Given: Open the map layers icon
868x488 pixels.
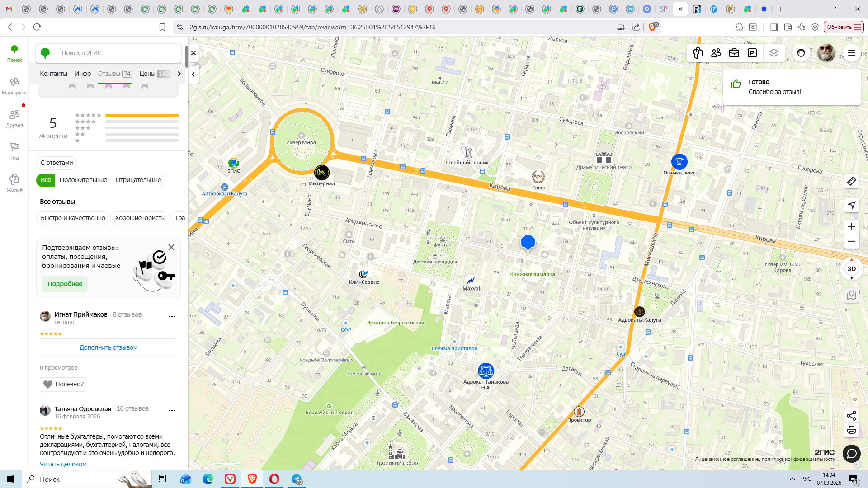Looking at the screenshot, I should 774,53.
